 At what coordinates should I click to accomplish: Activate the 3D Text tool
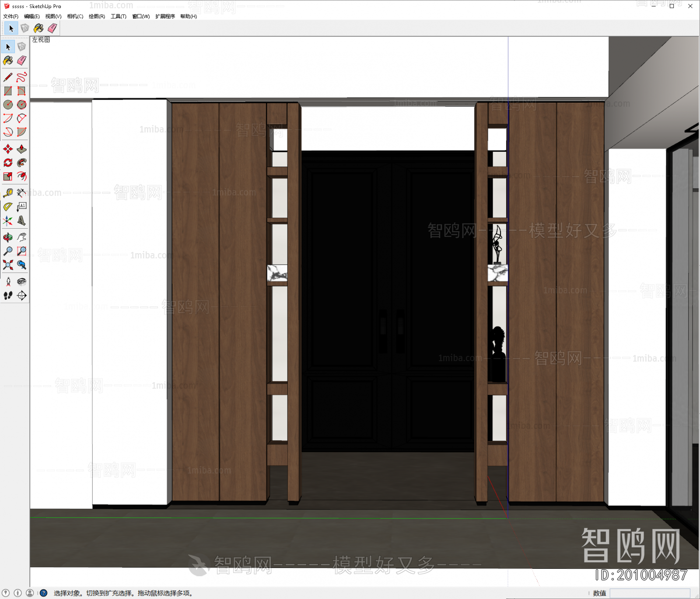coord(21,221)
